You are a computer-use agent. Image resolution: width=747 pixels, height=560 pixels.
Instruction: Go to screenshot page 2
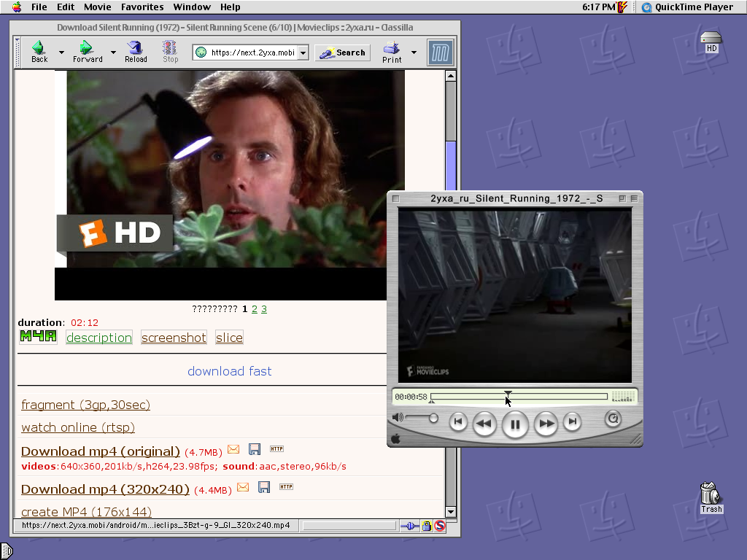click(255, 309)
